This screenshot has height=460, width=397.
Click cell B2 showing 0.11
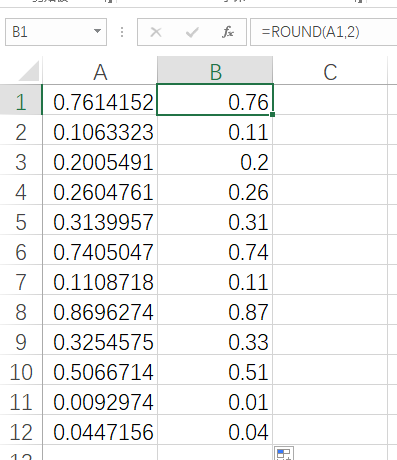point(215,130)
